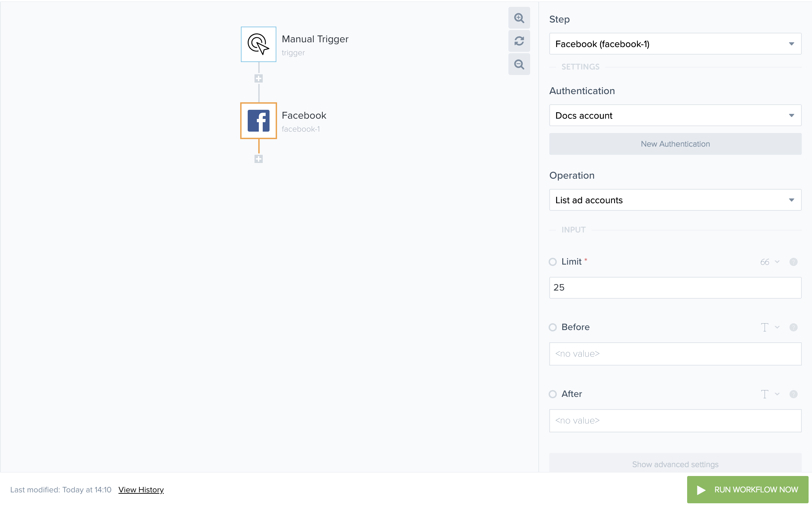Show help tooltip for After field
The image size is (812, 506).
point(793,394)
